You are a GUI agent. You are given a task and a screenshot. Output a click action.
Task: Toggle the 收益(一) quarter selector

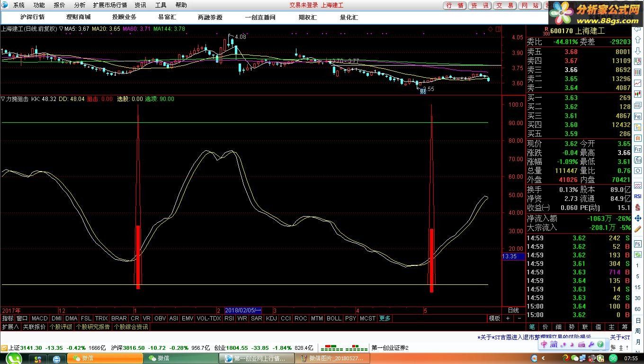click(x=538, y=208)
